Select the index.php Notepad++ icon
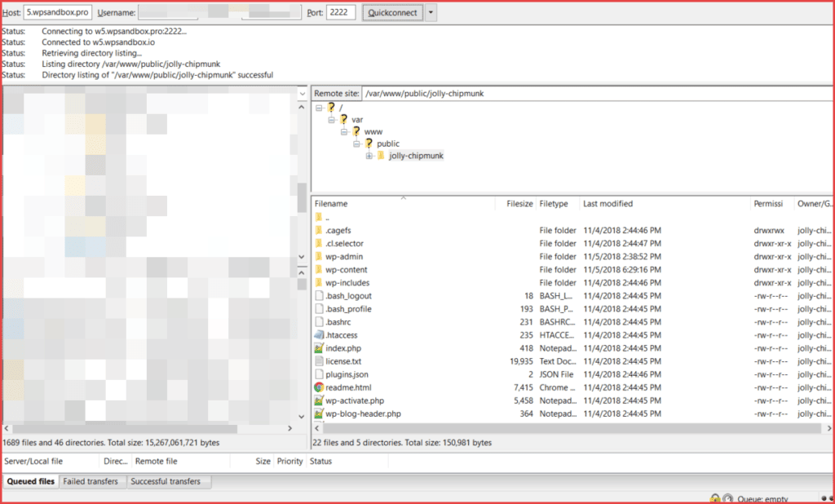 [319, 348]
